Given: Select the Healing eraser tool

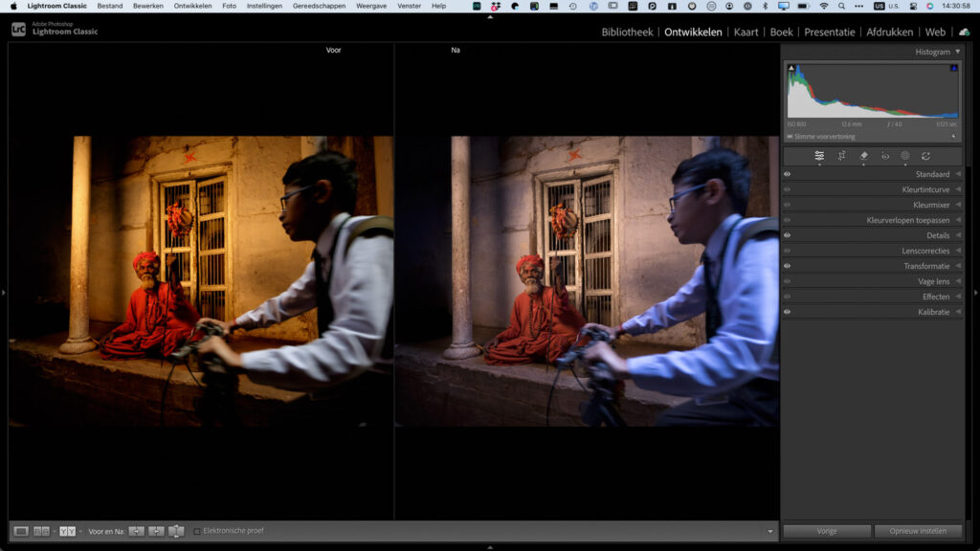Looking at the screenshot, I should [864, 156].
